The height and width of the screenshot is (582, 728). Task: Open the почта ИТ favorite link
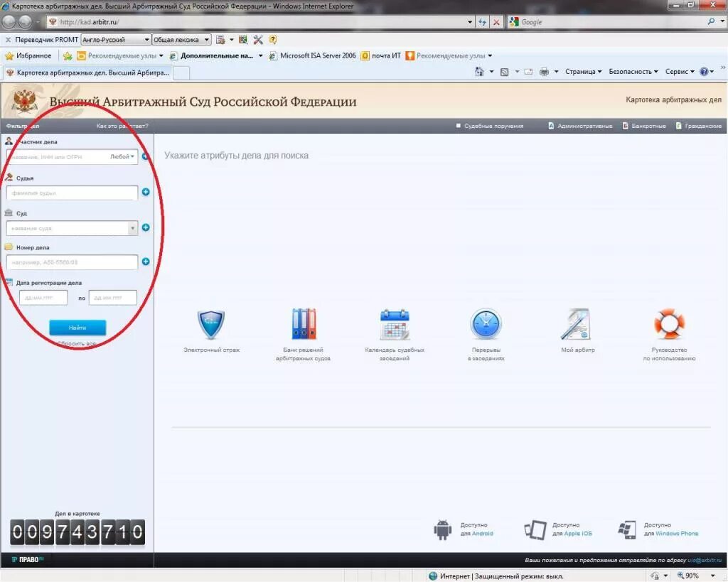pyautogui.click(x=381, y=55)
